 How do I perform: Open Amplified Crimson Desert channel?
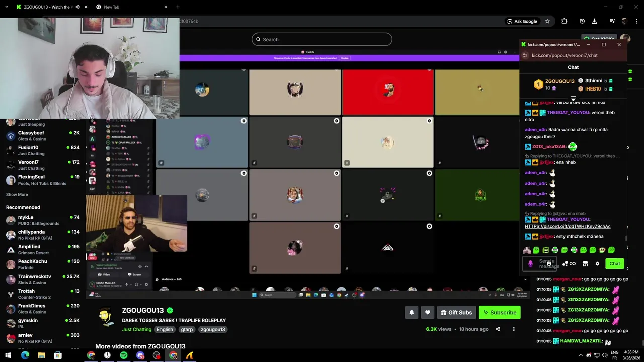[x=43, y=249]
